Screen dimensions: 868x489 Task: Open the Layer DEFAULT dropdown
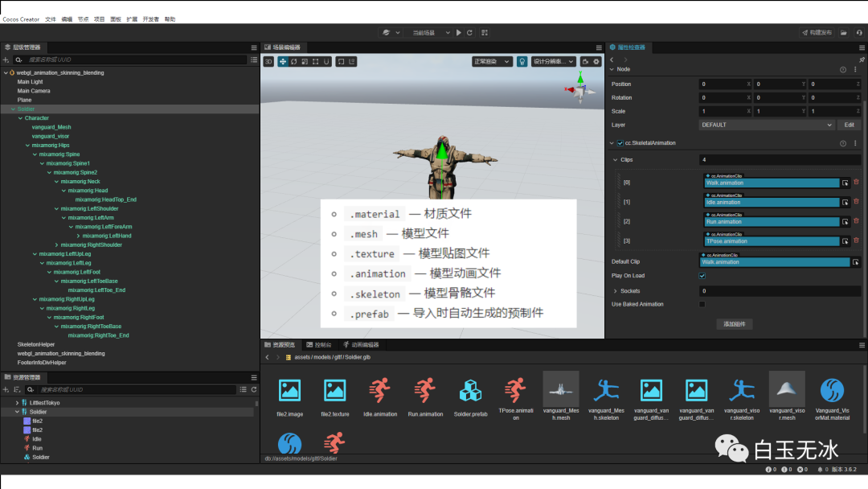tap(767, 125)
